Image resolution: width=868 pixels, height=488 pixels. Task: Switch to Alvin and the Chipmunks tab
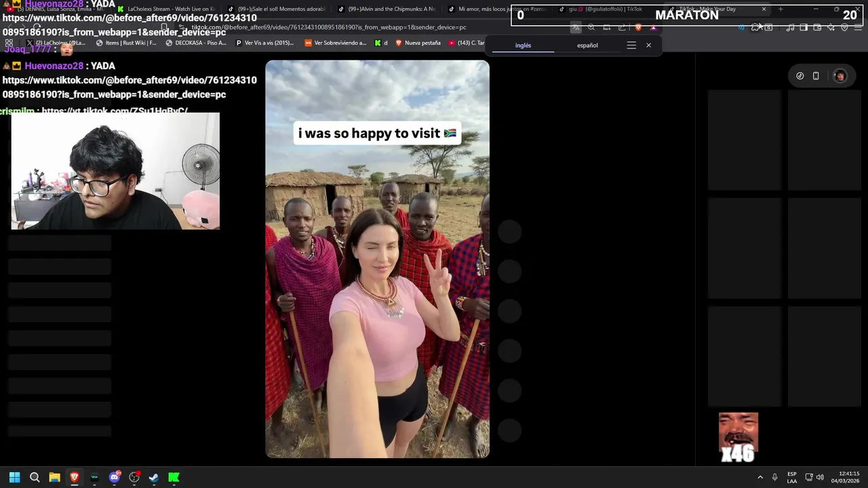[x=387, y=9]
